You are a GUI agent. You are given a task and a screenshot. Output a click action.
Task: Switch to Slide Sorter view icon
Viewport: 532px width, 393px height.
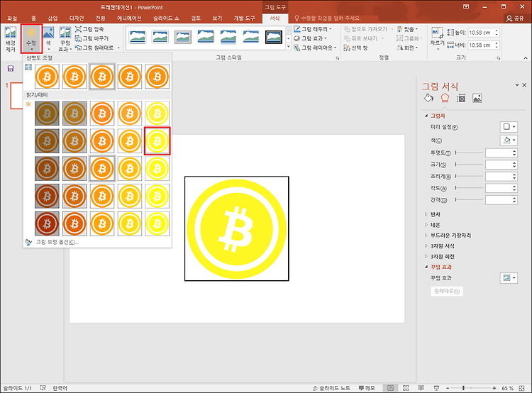coord(406,388)
